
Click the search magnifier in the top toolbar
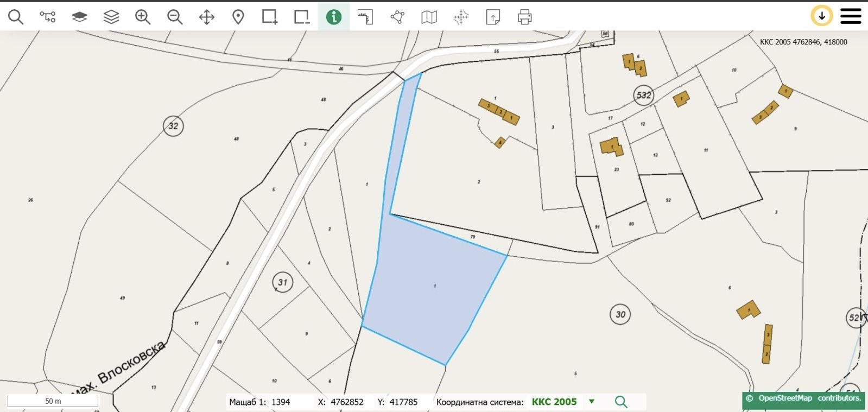(x=15, y=17)
